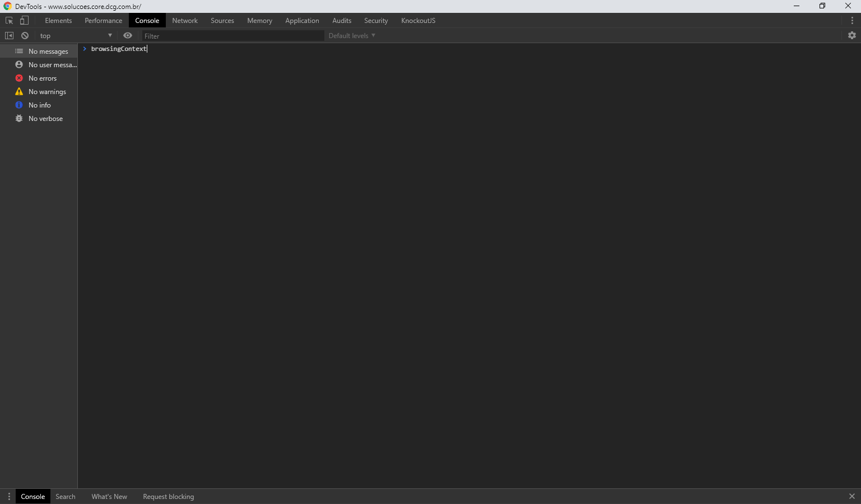Image resolution: width=861 pixels, height=504 pixels.
Task: Click the Chrome icon in title bar
Action: (7, 6)
